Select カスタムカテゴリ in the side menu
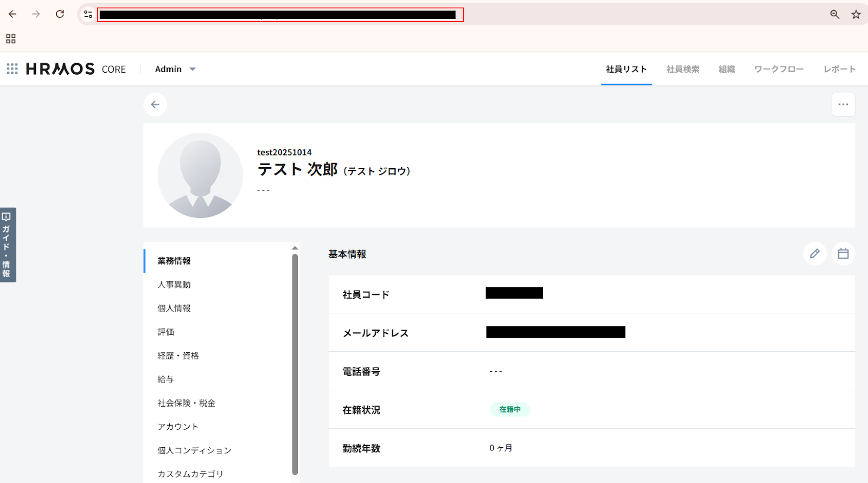868x483 pixels. 190,474
